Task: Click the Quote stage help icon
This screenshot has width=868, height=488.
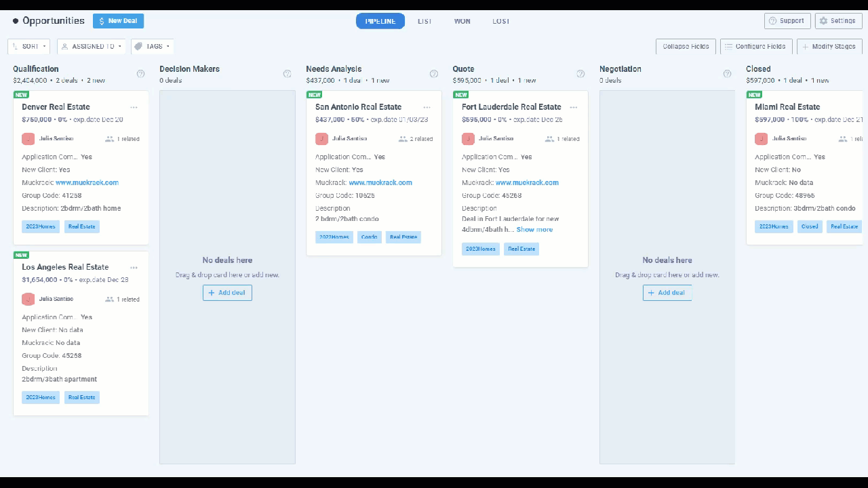Action: (580, 74)
